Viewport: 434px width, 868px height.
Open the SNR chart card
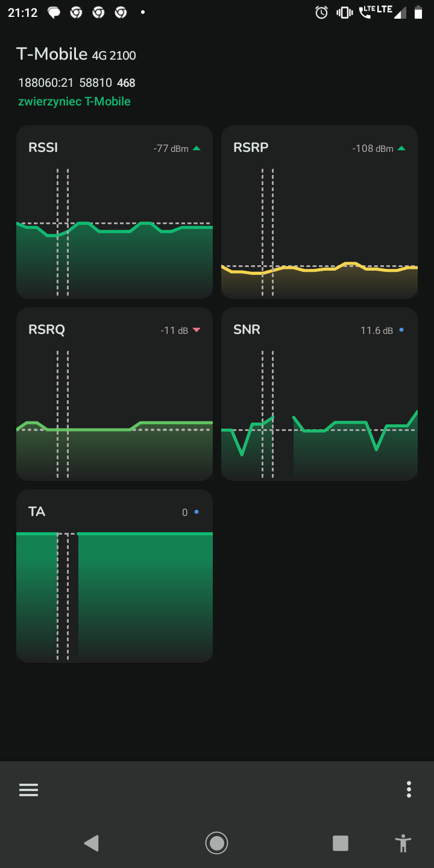[319, 394]
